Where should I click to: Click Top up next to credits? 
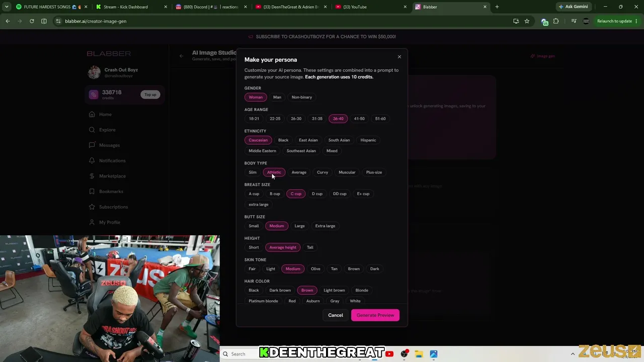150,95
